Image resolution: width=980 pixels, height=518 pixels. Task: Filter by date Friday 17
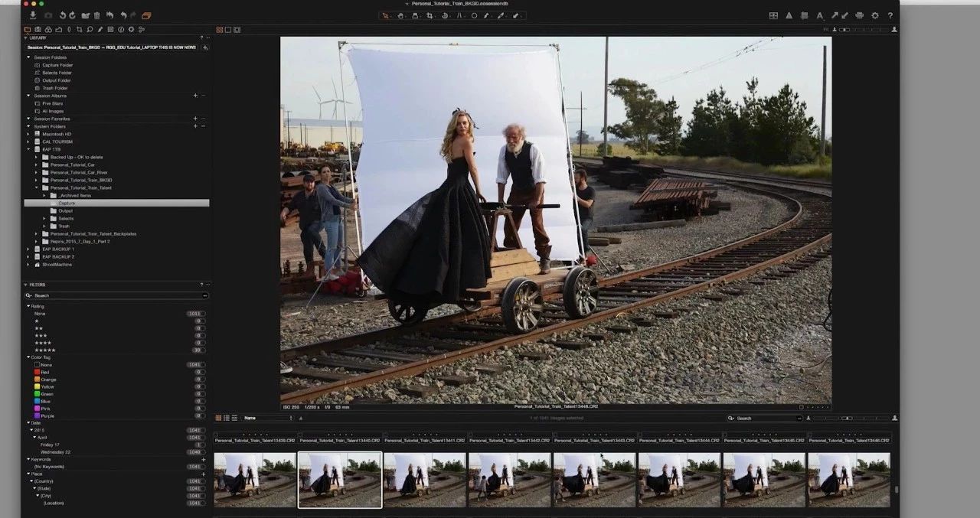coord(116,445)
